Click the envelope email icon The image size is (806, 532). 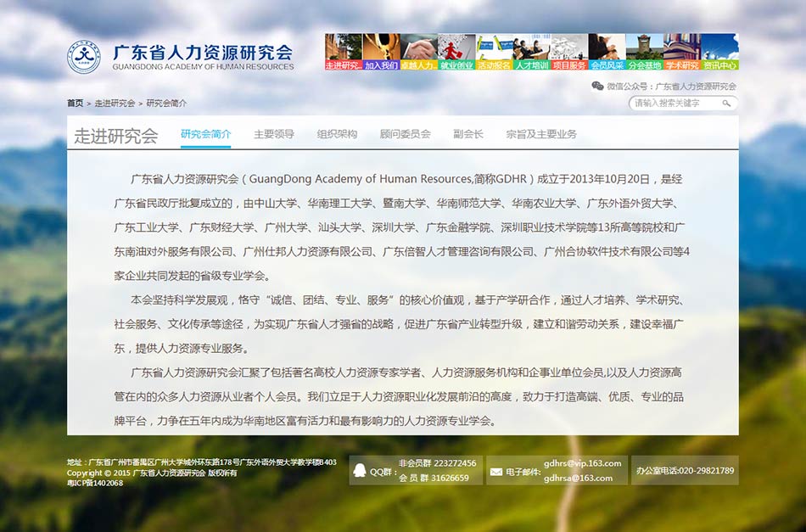tap(496, 472)
